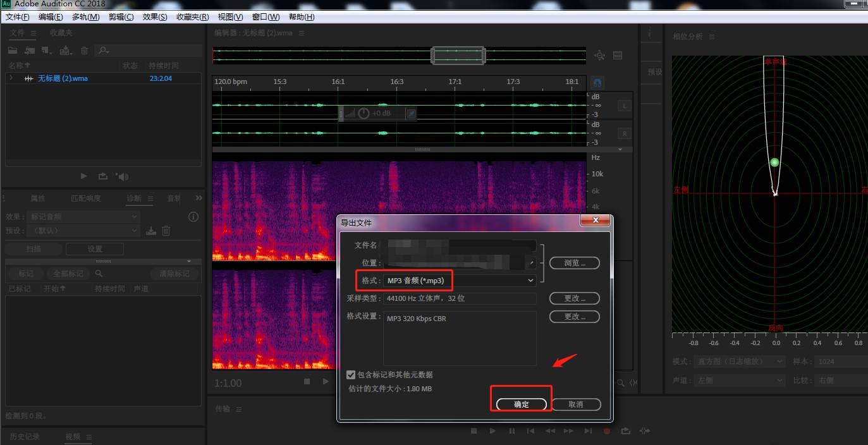This screenshot has width=868, height=445.
Task: Click the import file icon in Files panel
Action: pyautogui.click(x=30, y=51)
